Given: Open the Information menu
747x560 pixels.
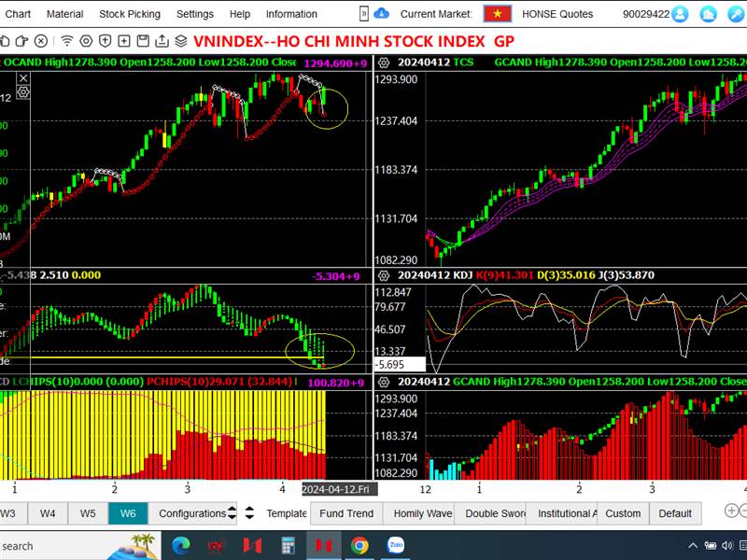Looking at the screenshot, I should tap(290, 14).
